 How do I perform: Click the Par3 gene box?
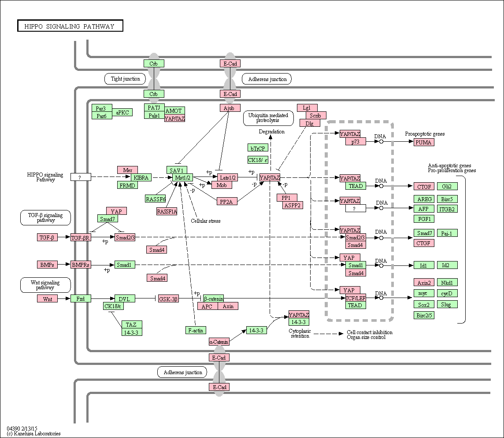click(102, 108)
